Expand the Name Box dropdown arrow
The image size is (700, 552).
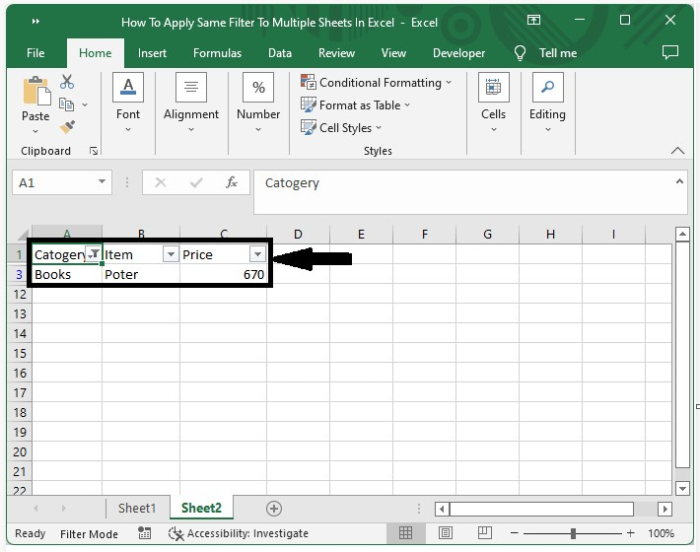tap(102, 182)
